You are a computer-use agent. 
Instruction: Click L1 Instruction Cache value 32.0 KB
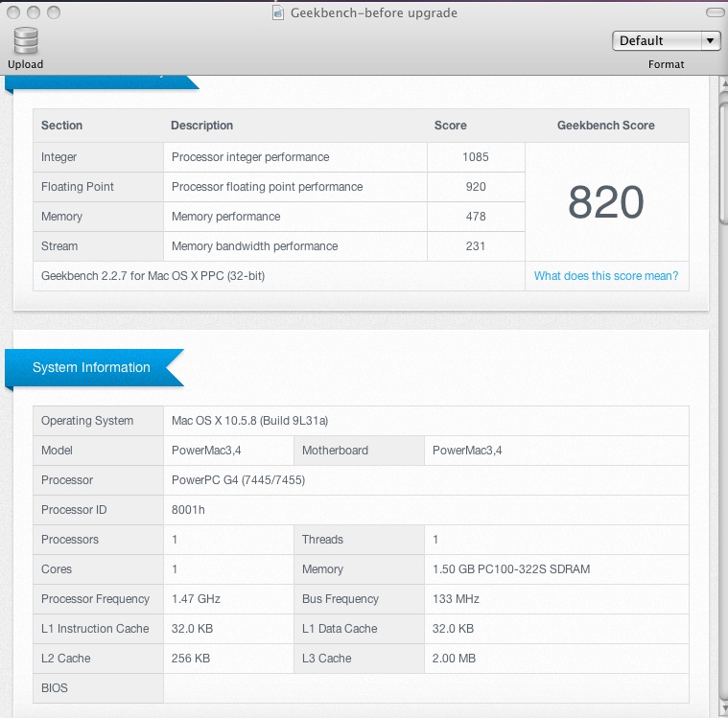pyautogui.click(x=192, y=629)
